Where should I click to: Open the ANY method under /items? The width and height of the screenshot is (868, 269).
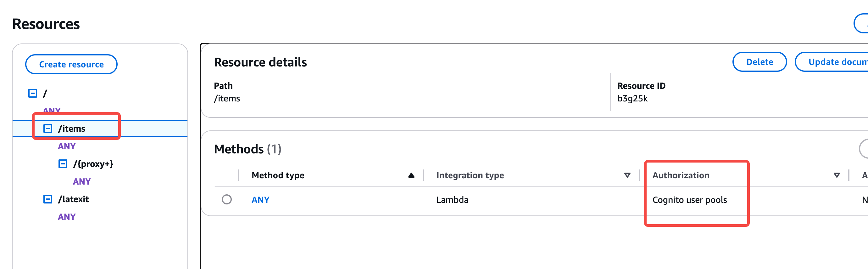67,146
